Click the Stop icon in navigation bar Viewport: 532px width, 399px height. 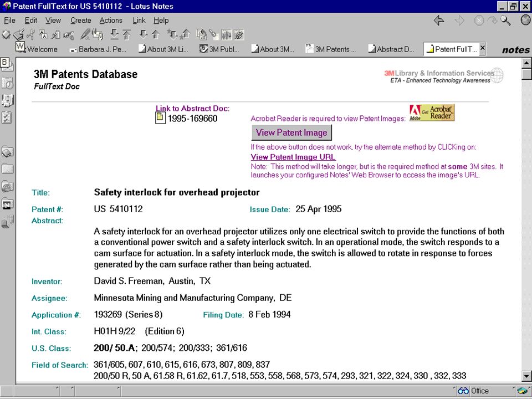(x=479, y=21)
